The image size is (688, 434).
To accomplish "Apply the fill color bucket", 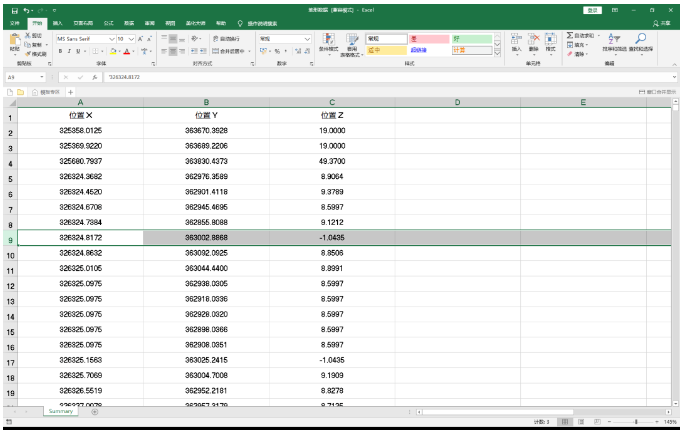I will click(x=113, y=51).
